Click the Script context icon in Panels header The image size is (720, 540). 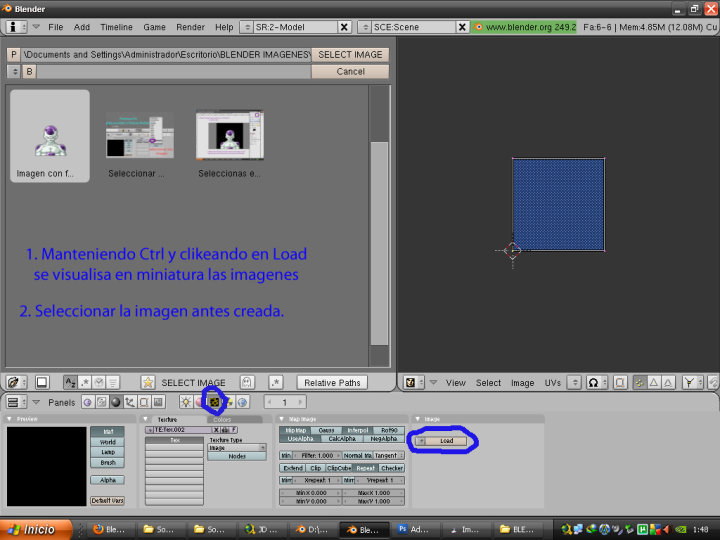[x=101, y=403]
